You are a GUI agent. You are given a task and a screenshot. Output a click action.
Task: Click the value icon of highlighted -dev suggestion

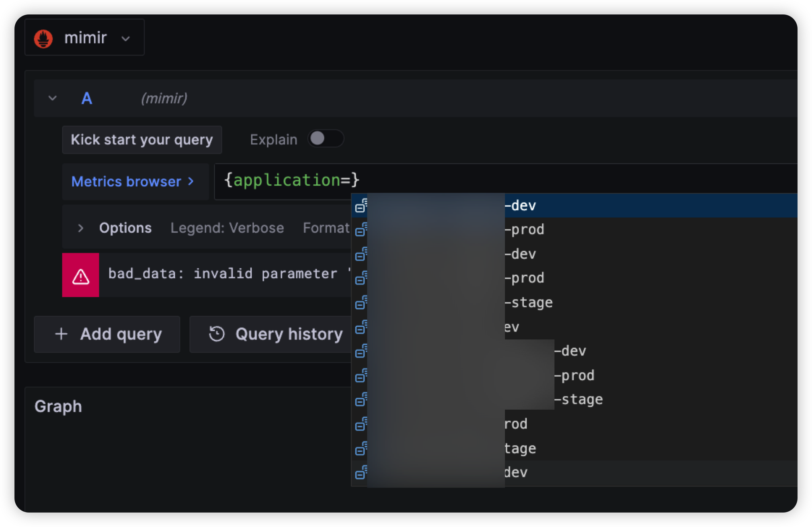[361, 206]
